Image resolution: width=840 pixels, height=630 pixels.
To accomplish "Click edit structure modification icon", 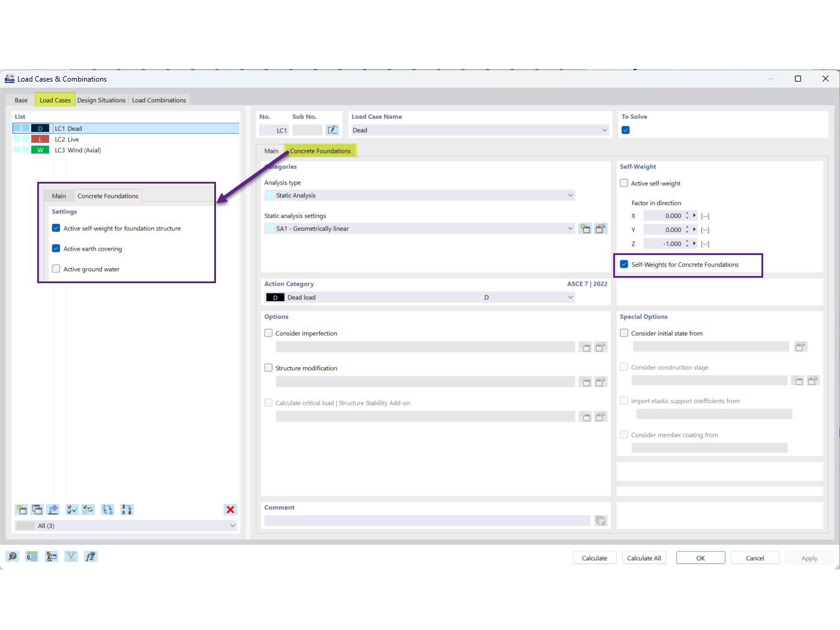I will pyautogui.click(x=601, y=382).
